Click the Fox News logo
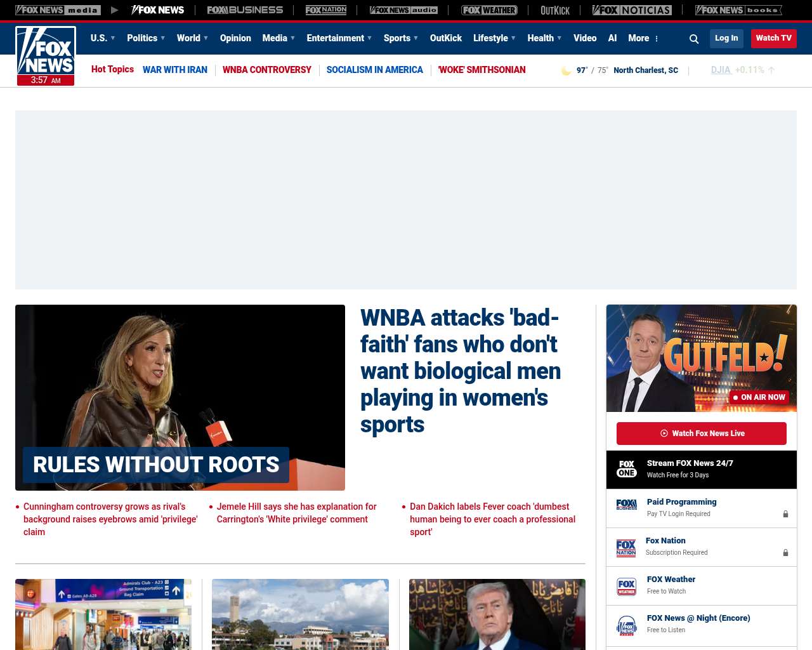Screen dimensions: 812x650 tap(46, 51)
